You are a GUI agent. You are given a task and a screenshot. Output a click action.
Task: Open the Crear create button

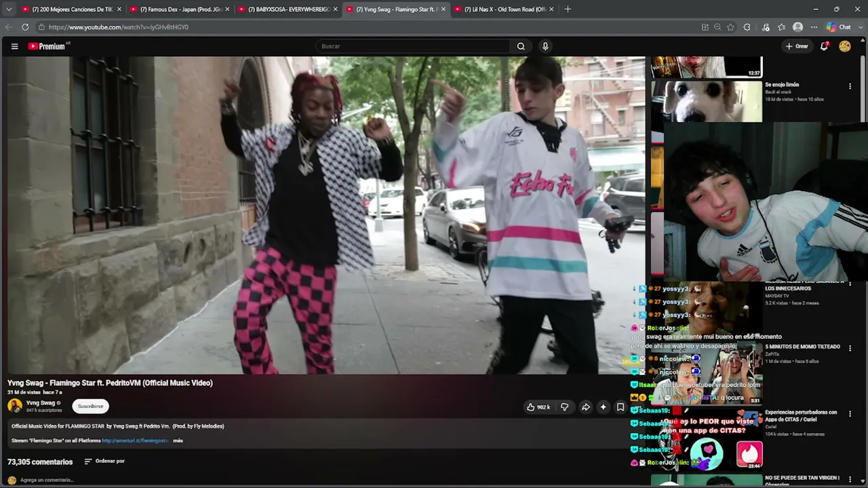[797, 46]
